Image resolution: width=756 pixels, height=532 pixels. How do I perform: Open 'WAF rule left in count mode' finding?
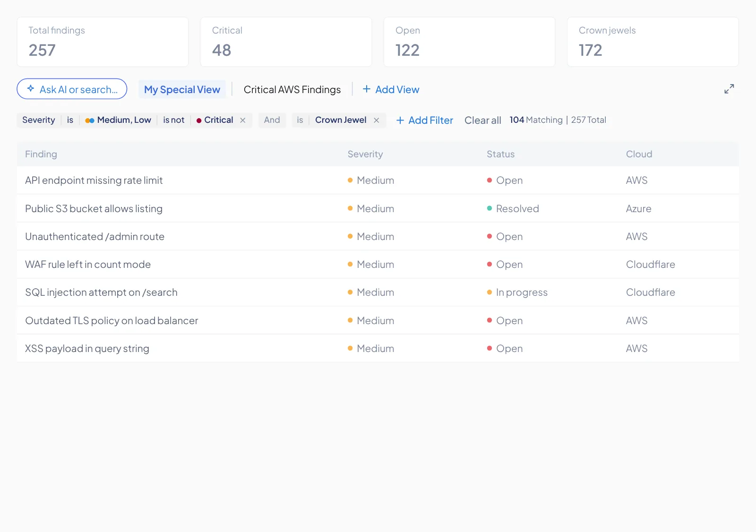378,264
